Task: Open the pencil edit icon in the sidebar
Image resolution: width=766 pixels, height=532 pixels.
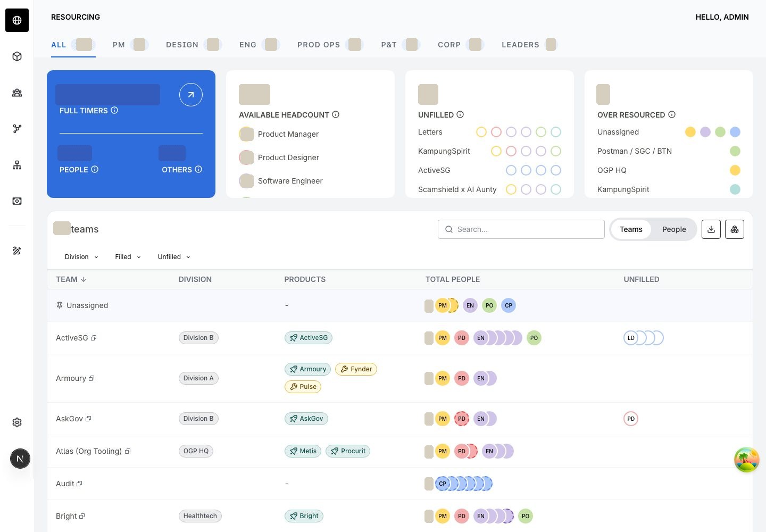Action: [17, 251]
